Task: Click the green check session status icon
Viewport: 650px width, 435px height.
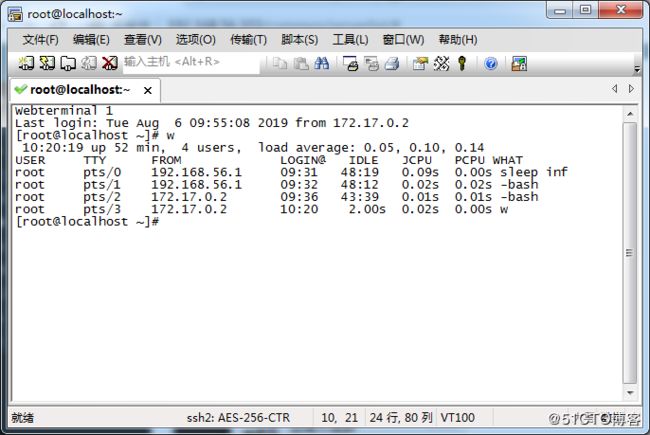Action: tap(20, 89)
